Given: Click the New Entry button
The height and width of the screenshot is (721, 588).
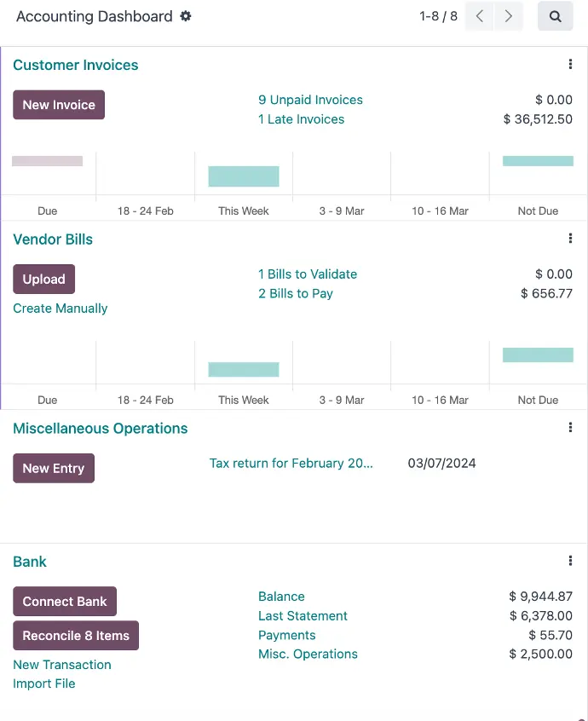Looking at the screenshot, I should (x=54, y=468).
